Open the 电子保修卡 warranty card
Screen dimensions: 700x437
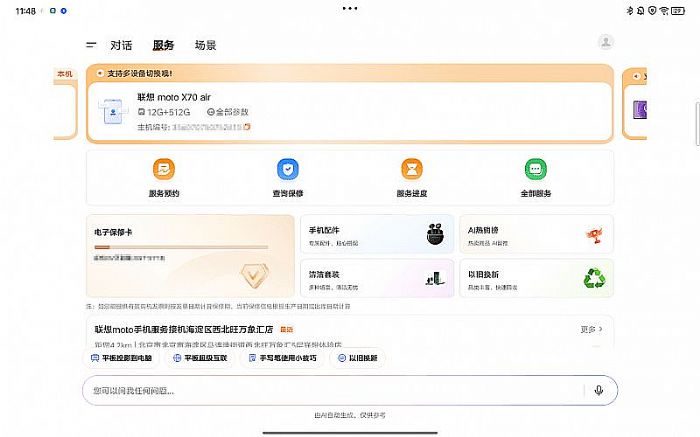(x=188, y=255)
